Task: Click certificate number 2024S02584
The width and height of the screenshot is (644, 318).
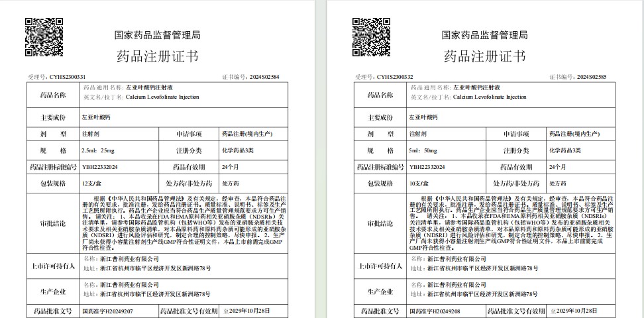Action: click(264, 77)
